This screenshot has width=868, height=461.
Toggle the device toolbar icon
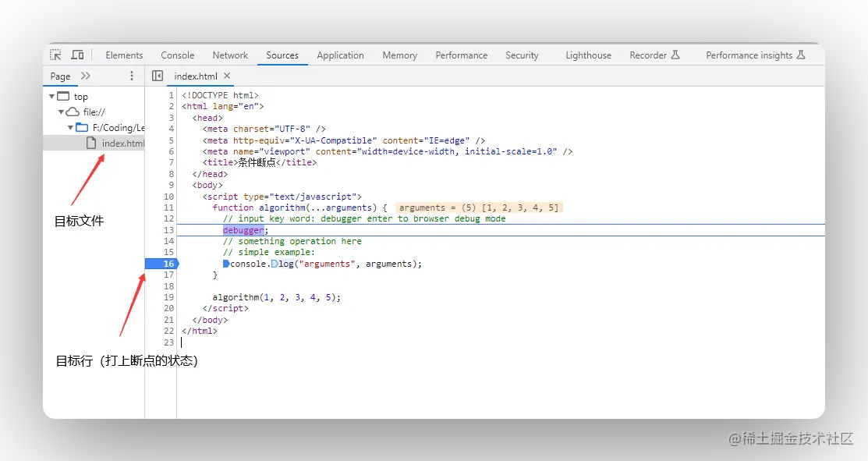tap(77, 55)
